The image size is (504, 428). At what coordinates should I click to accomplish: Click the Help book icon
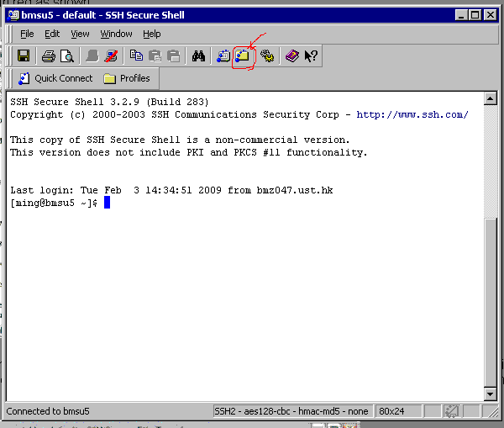pos(291,56)
